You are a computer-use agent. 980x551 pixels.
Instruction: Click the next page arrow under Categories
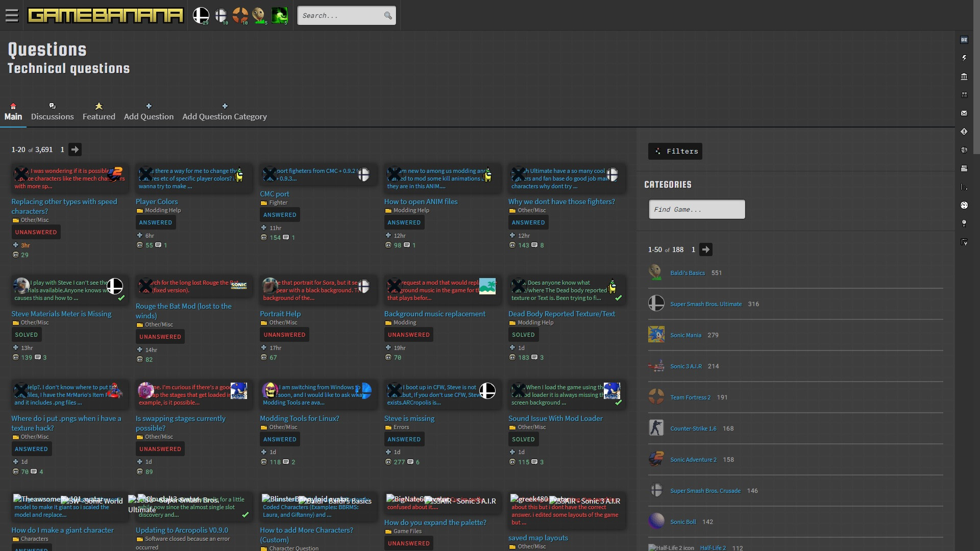(706, 249)
